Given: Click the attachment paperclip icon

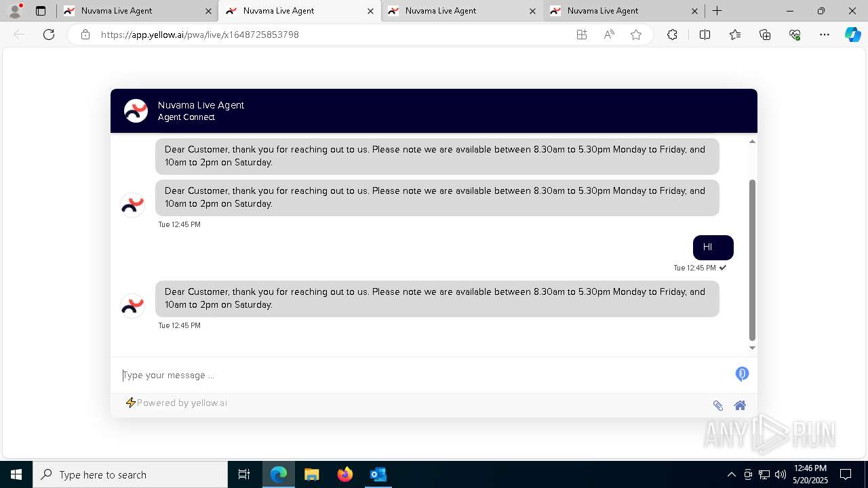Looking at the screenshot, I should pos(717,405).
